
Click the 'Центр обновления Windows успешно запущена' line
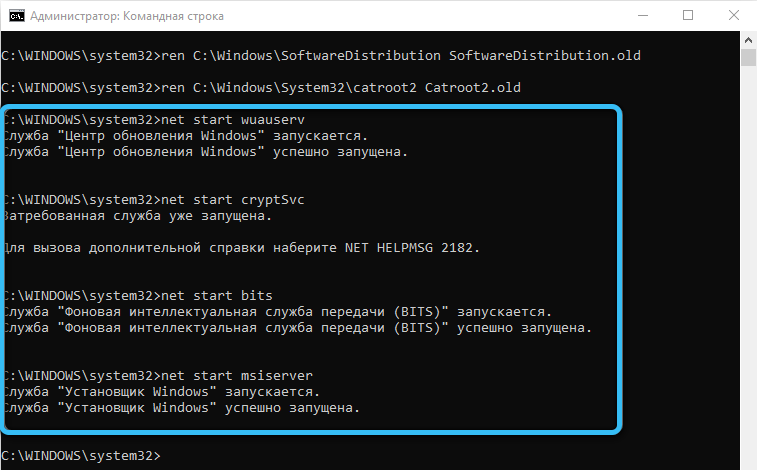pyautogui.click(x=206, y=152)
